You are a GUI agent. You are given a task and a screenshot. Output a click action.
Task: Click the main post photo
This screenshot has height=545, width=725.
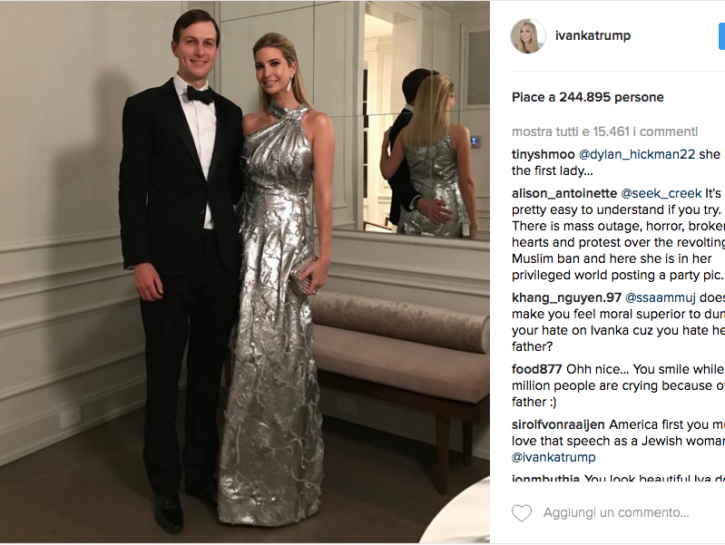coord(245,272)
